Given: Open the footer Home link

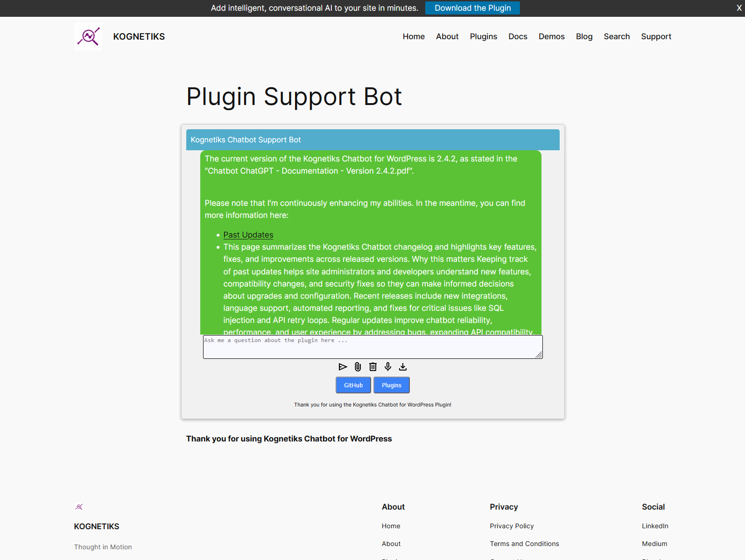Looking at the screenshot, I should (391, 526).
